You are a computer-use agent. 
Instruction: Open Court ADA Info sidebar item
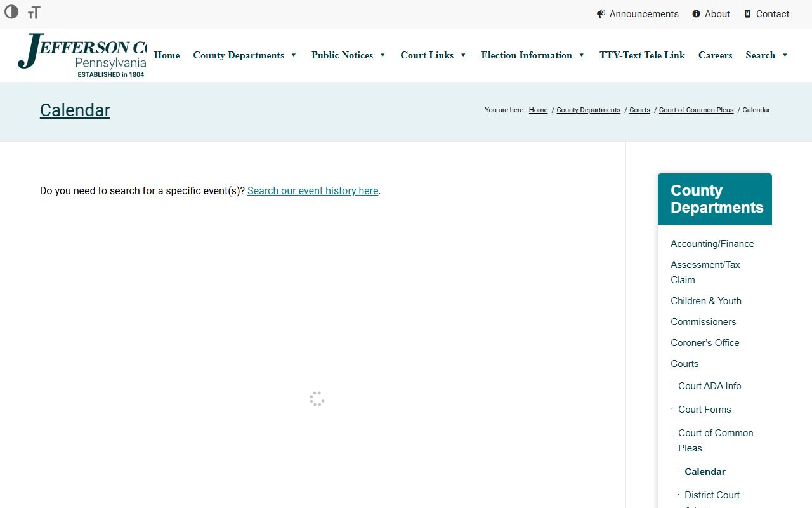[709, 386]
